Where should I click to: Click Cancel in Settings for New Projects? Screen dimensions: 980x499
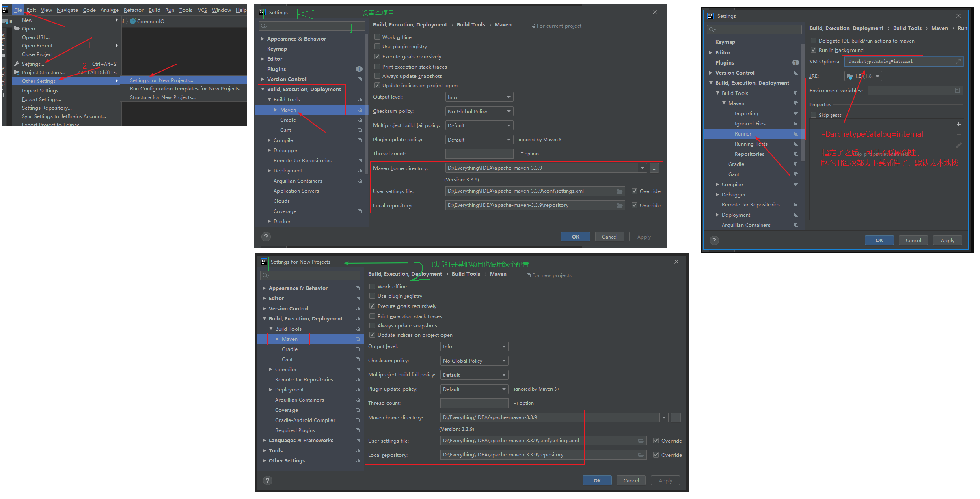[631, 481]
